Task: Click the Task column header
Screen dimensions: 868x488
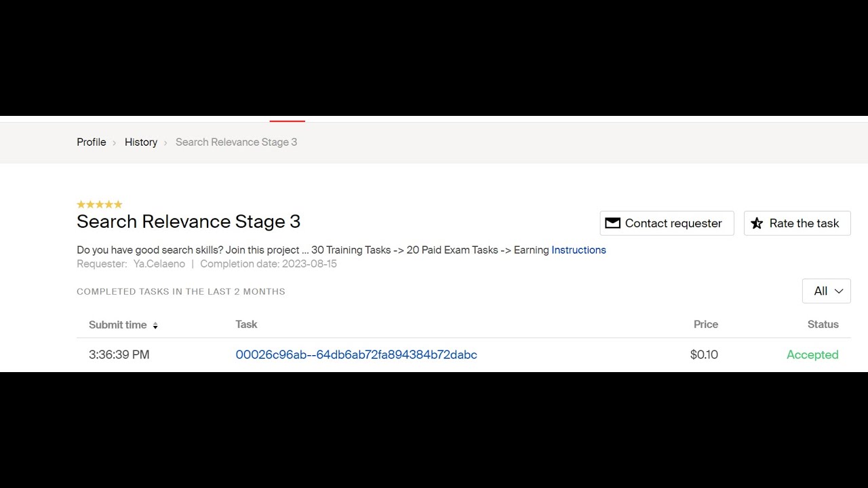Action: click(x=246, y=325)
